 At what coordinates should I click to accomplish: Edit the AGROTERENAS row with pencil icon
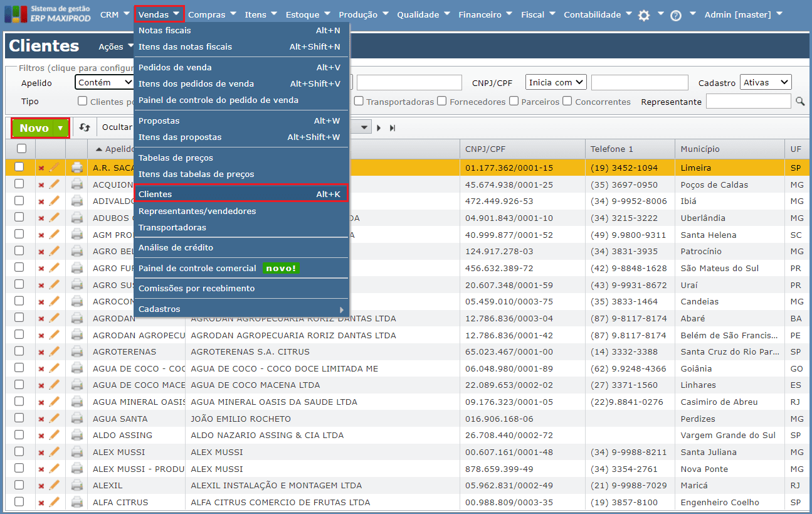click(x=55, y=352)
